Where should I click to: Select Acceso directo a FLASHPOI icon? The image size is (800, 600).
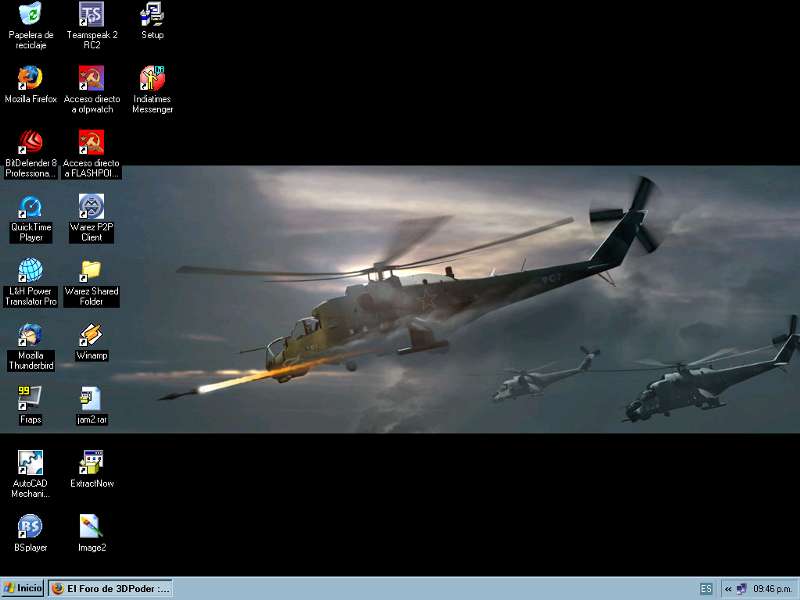[x=91, y=142]
